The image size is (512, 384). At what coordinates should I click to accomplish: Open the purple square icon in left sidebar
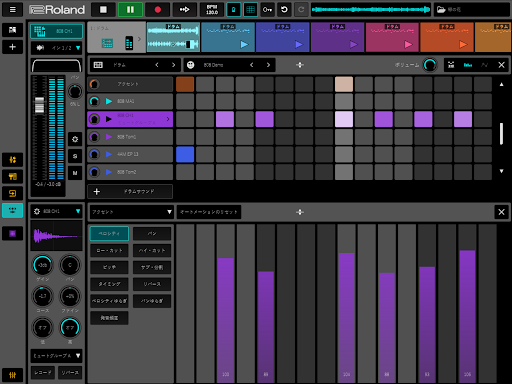(x=12, y=233)
